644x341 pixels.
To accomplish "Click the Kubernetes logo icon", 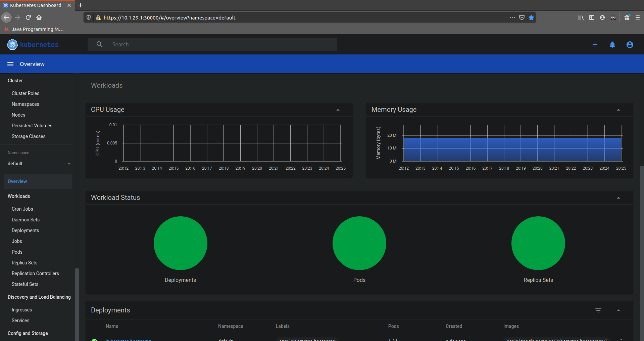I will 12,44.
